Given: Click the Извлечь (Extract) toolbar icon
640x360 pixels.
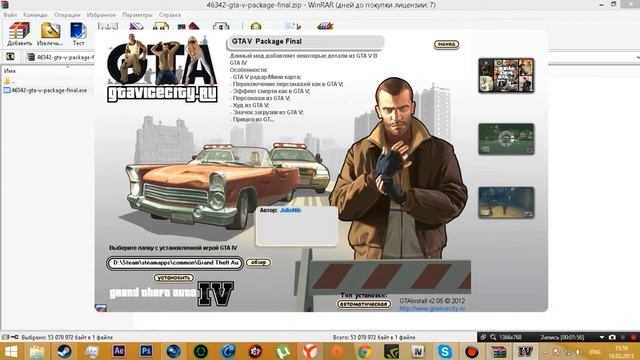Looking at the screenshot, I should 50,34.
